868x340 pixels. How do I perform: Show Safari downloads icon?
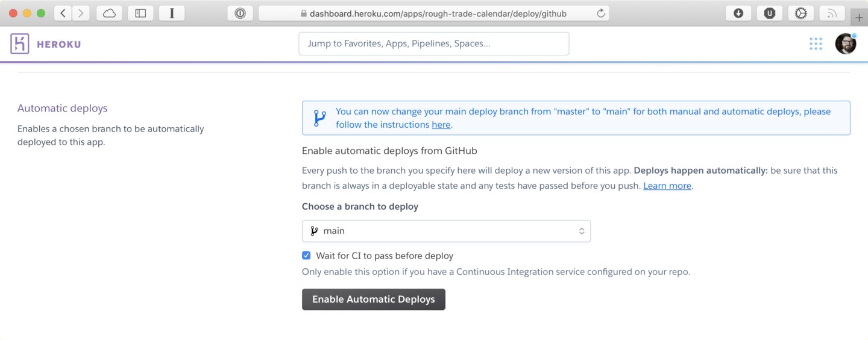738,13
